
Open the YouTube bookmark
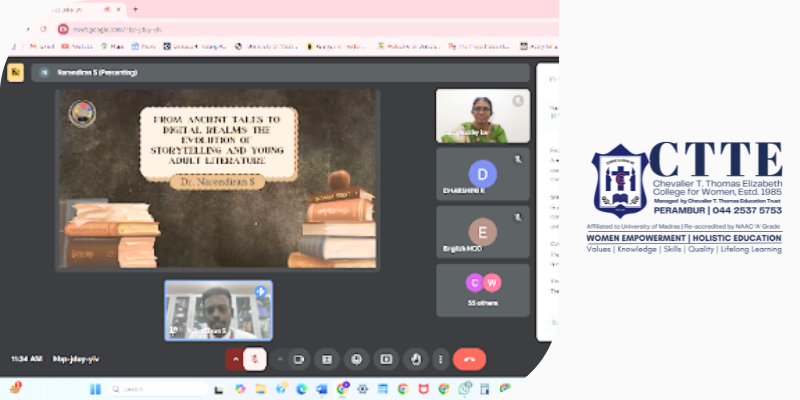click(x=77, y=46)
